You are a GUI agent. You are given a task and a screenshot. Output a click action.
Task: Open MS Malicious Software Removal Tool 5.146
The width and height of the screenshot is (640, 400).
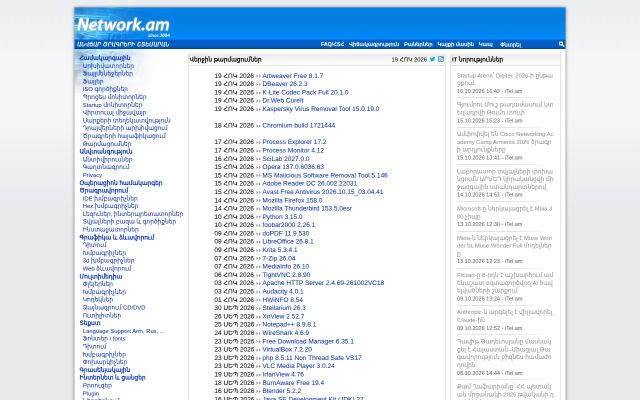(325, 175)
